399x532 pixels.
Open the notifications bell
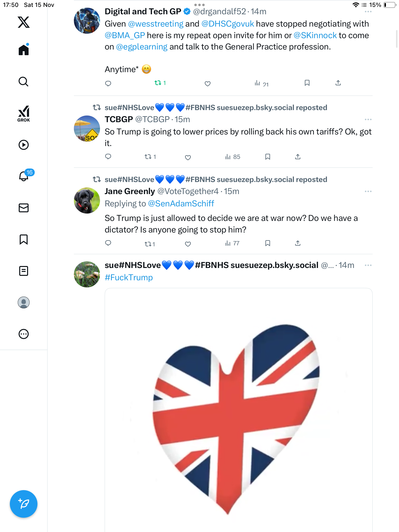pyautogui.click(x=24, y=176)
